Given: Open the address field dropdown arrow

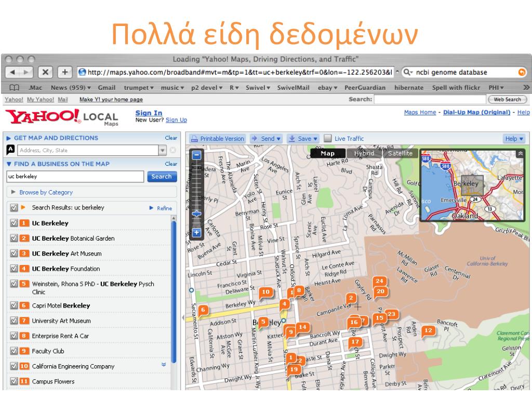Looking at the screenshot, I should tap(163, 150).
